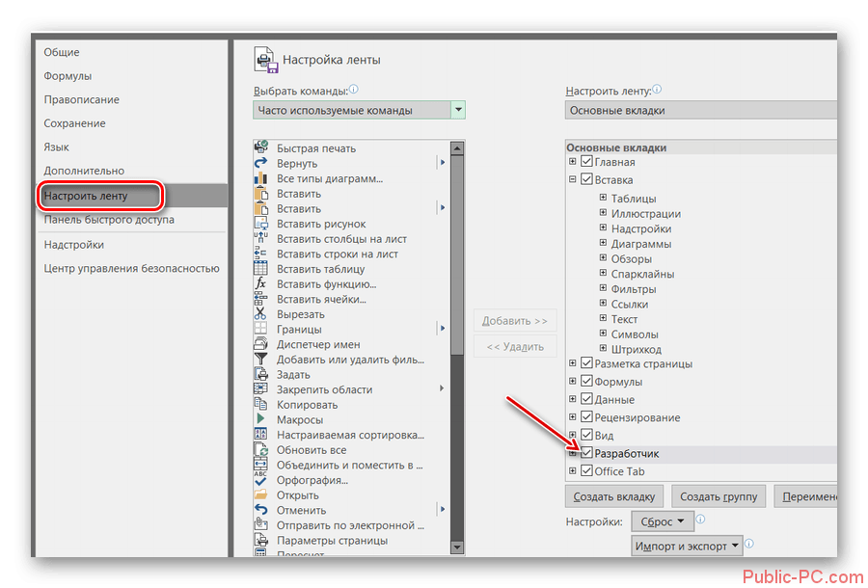The width and height of the screenshot is (868, 588).
Task: Click the Spelling (Орфография) ABC icon
Action: (260, 480)
